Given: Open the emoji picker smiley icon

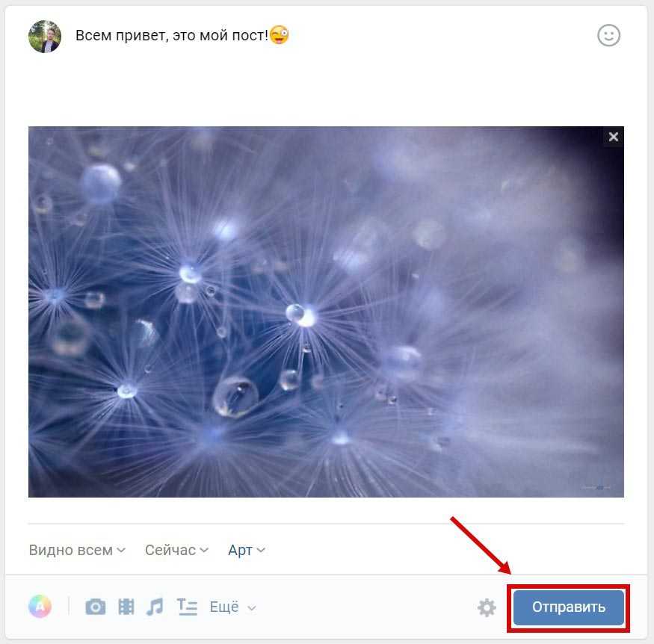Looking at the screenshot, I should [x=608, y=35].
